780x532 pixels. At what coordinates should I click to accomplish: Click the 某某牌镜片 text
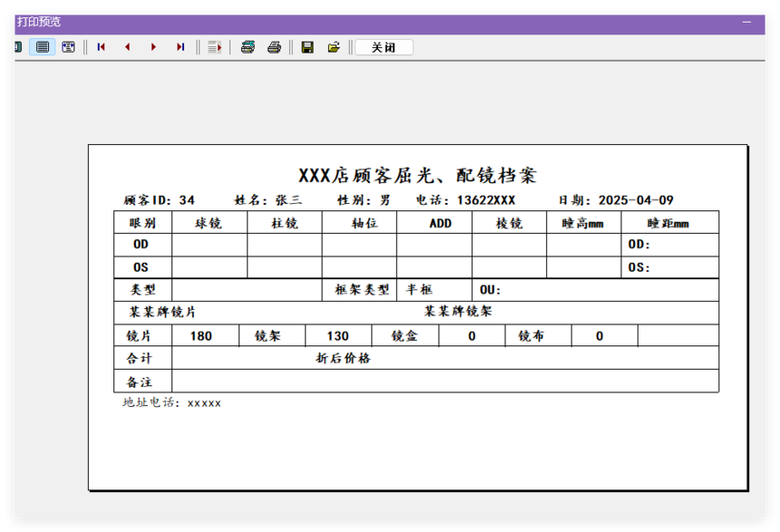pos(162,313)
